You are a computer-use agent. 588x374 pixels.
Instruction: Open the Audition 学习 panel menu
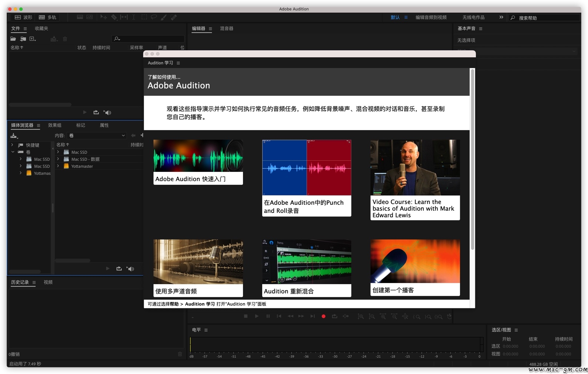[178, 63]
